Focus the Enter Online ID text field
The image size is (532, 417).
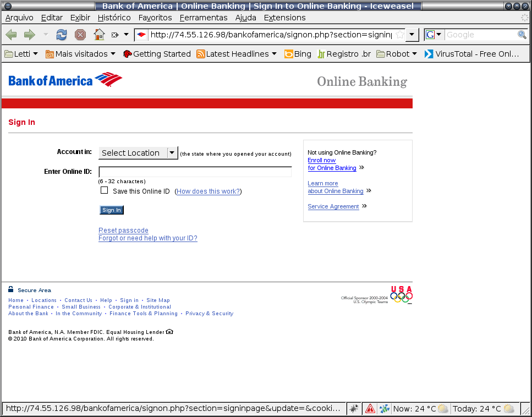(x=195, y=172)
